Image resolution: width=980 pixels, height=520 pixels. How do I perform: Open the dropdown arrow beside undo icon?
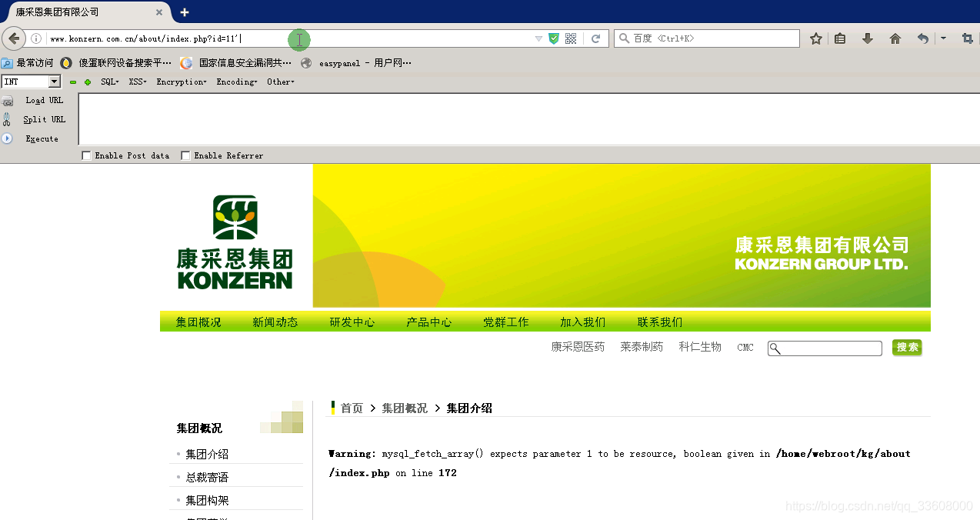pyautogui.click(x=944, y=38)
